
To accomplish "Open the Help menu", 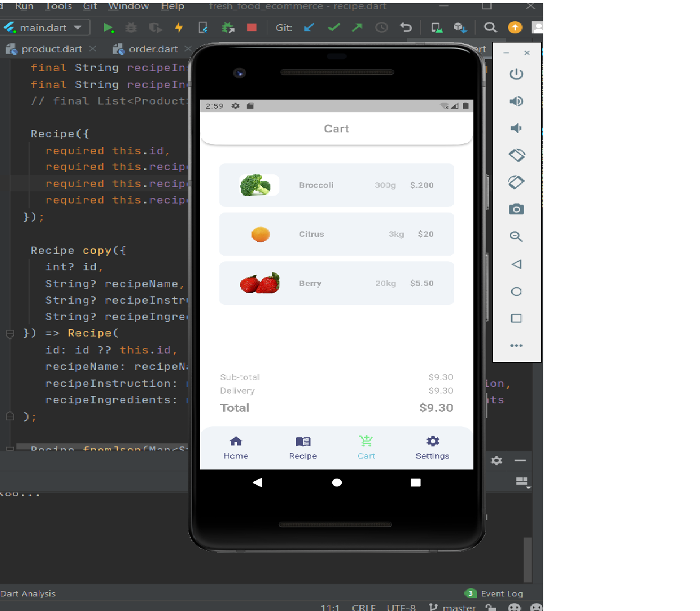I will click(173, 6).
